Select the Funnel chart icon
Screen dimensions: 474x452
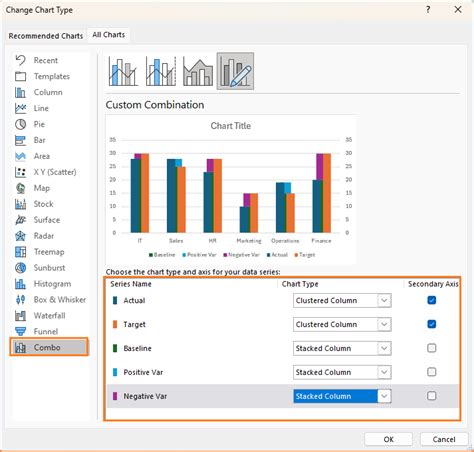(20, 331)
